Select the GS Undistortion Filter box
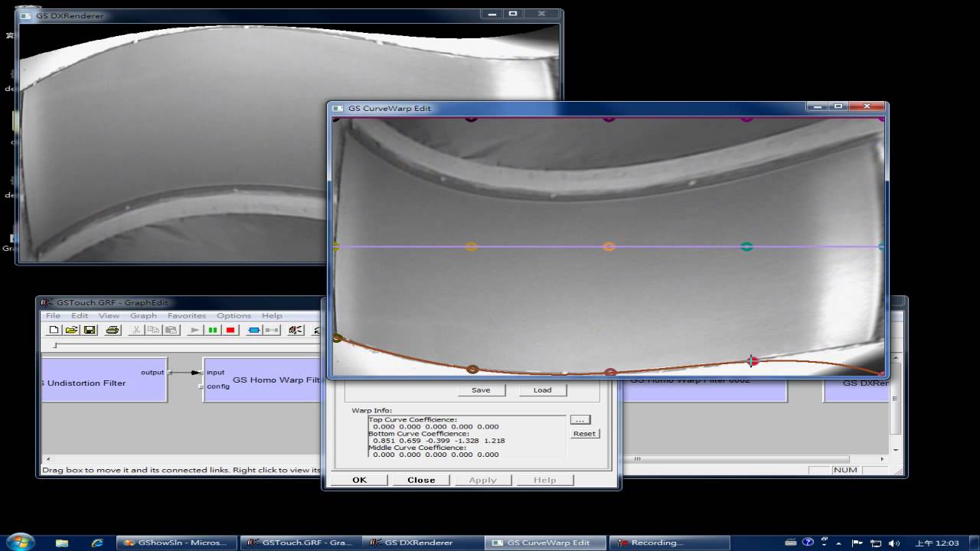This screenshot has width=980, height=551. click(103, 380)
